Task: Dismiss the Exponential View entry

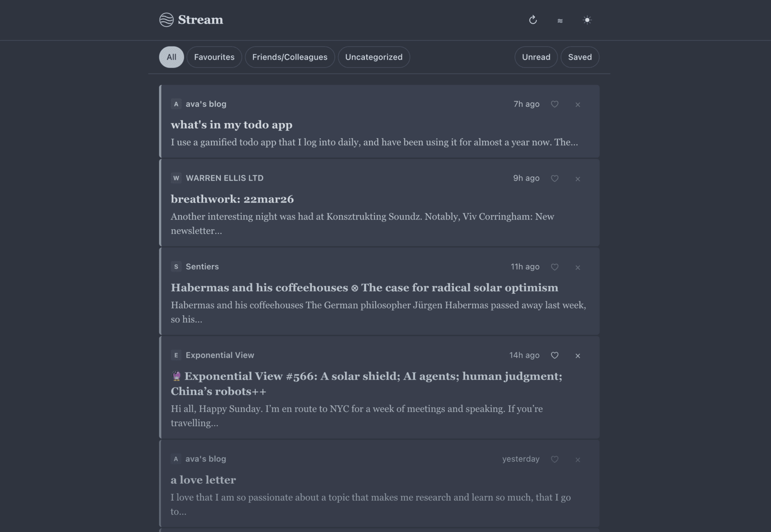Action: click(578, 356)
